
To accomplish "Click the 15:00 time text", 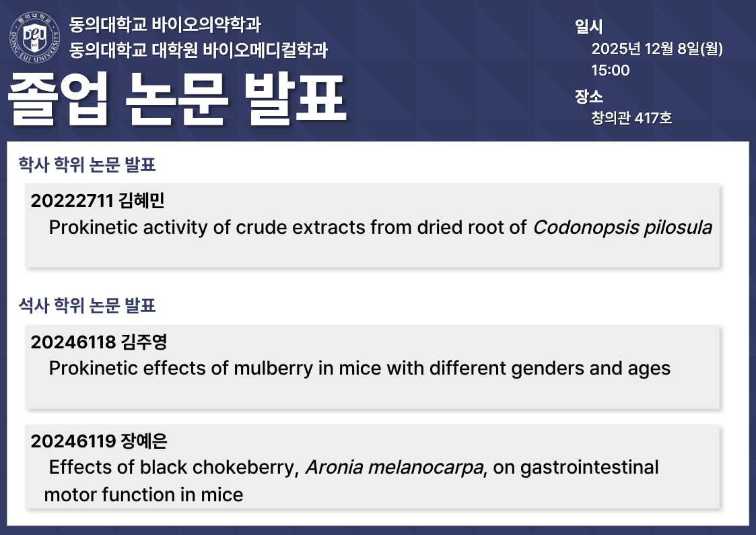I will point(610,70).
